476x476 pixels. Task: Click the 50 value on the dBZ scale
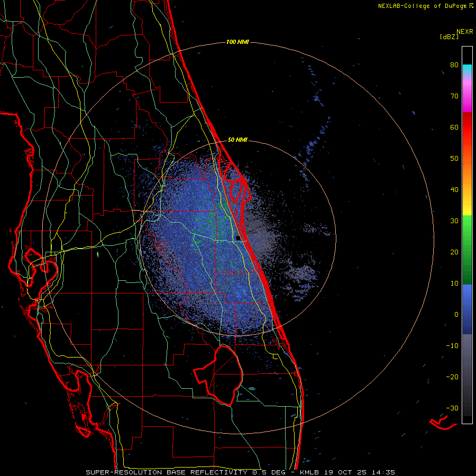pos(454,158)
